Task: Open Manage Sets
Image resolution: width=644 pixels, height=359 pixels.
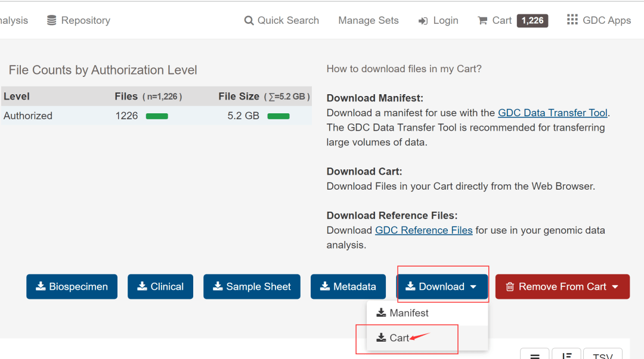Action: coord(369,20)
